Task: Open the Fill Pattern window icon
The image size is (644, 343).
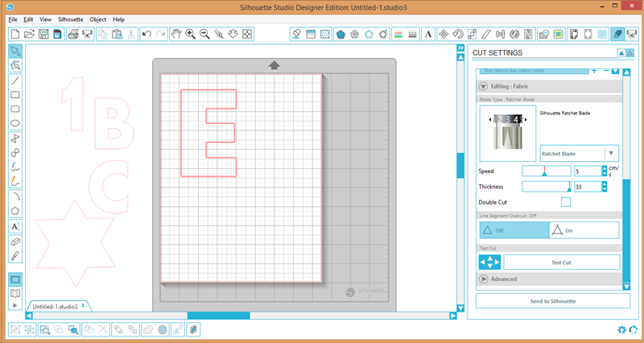Action: tap(325, 34)
